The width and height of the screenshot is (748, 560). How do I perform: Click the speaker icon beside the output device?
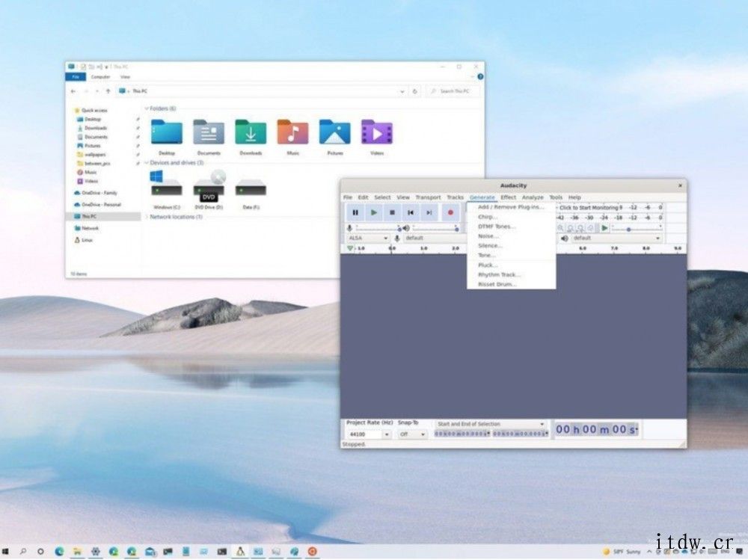coord(565,238)
